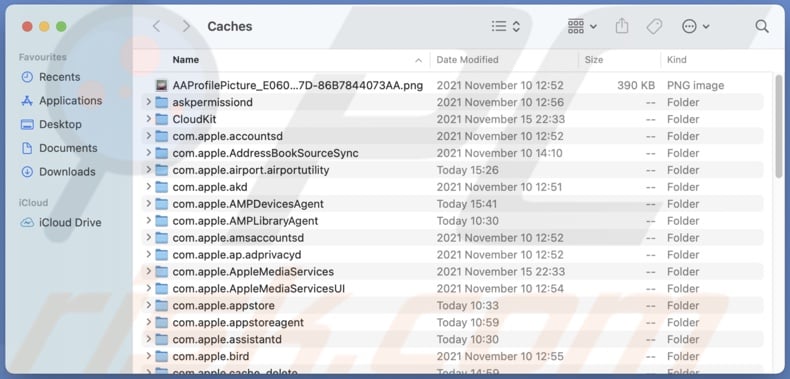Open Downloads in the sidebar
The height and width of the screenshot is (379, 790).
click(x=58, y=172)
